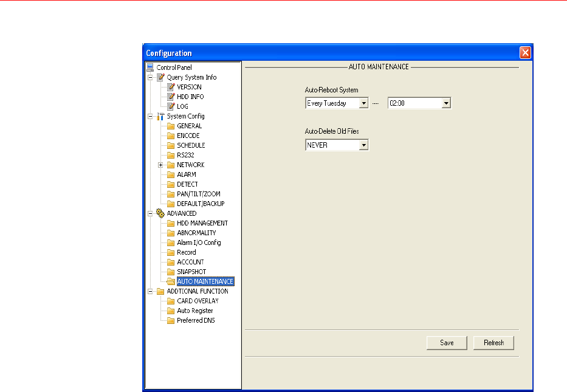This screenshot has height=392, width=567.
Task: Click the Control Panel computer icon
Action: [x=150, y=67]
